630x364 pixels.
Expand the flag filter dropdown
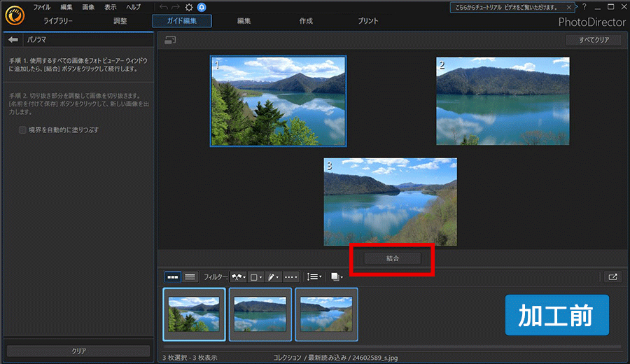click(x=238, y=276)
